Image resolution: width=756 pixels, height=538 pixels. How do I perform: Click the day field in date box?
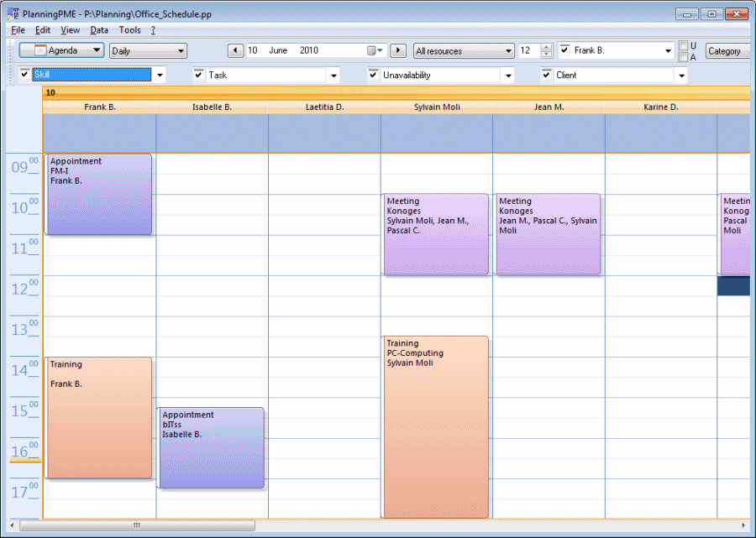coord(252,50)
